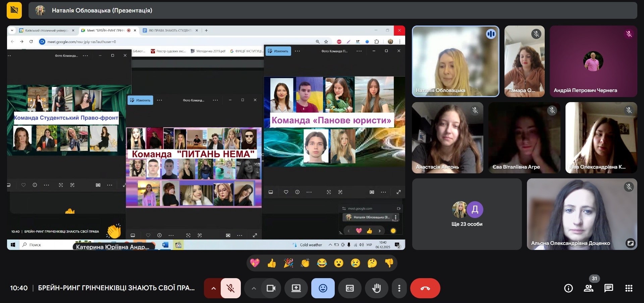Show the participants list panel
Viewport: 644px width, 303px height.
pos(588,288)
